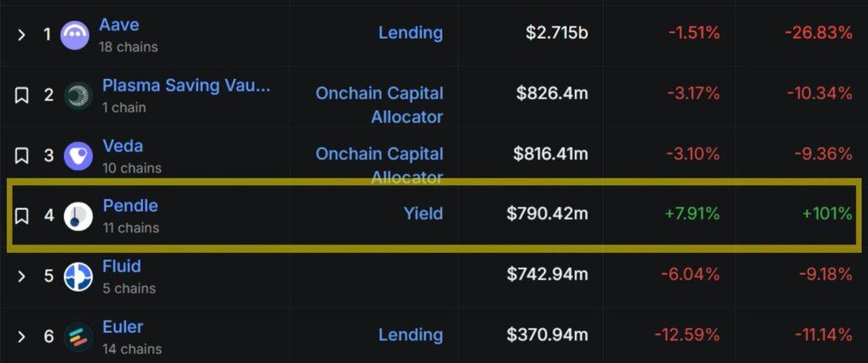This screenshot has height=363, width=868.
Task: Expand the Fluid row chevron
Action: click(x=22, y=276)
